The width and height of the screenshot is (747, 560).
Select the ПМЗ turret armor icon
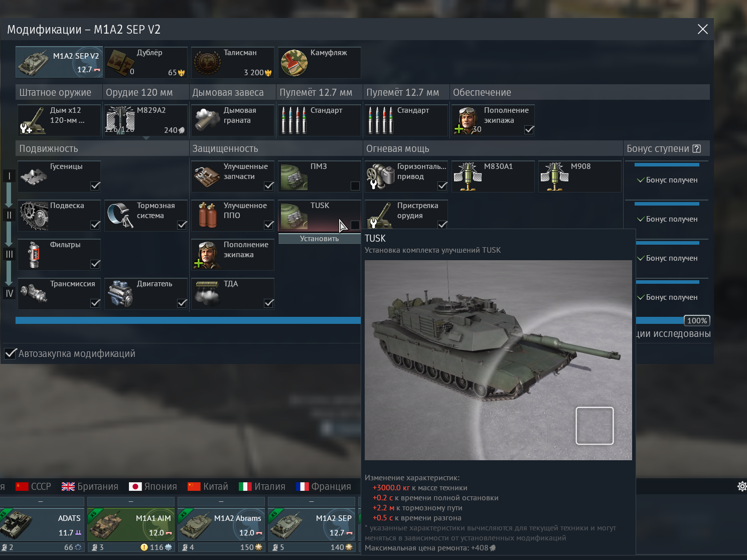click(294, 176)
